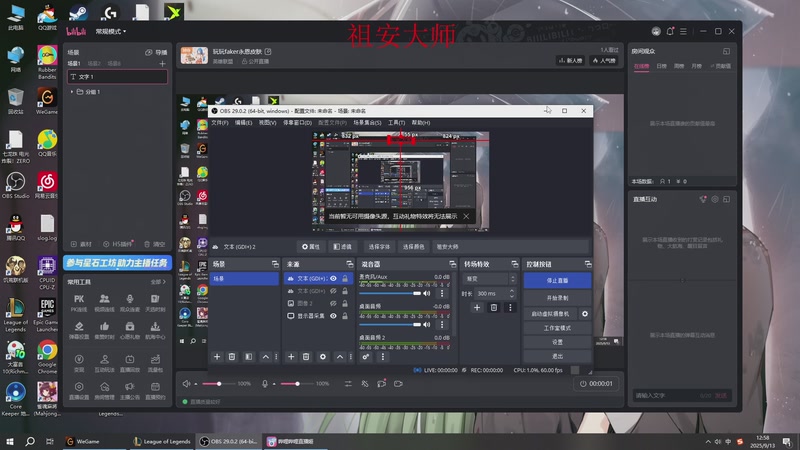This screenshot has height=450, width=800.
Task: Open the audio mixer settings sliders icon
Action: point(348,384)
